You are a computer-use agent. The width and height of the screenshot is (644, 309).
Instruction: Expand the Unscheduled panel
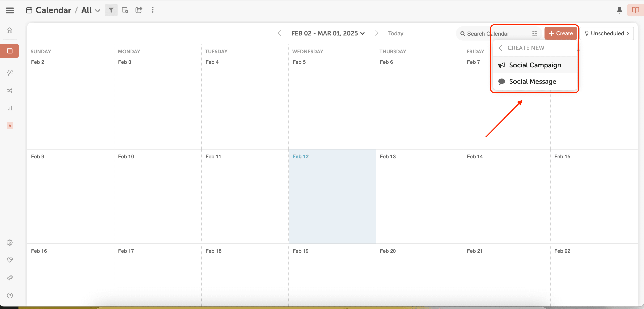click(607, 33)
